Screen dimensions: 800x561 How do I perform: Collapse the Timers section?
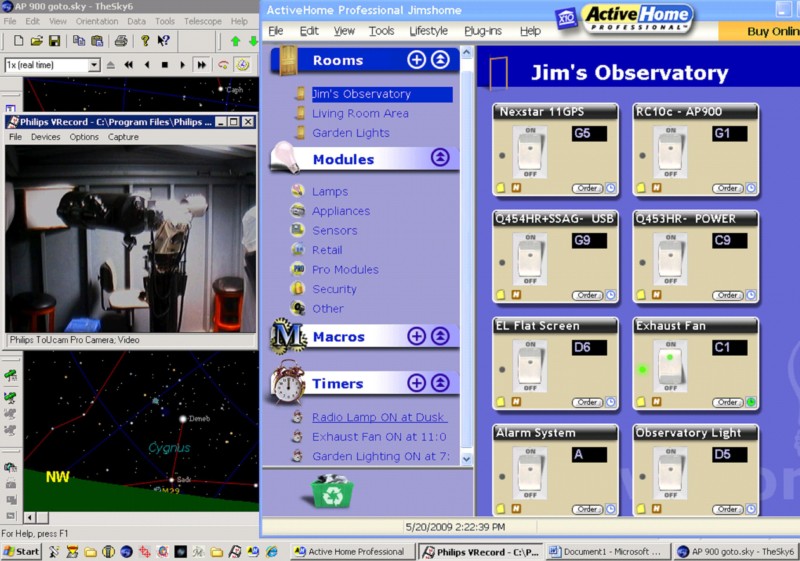(440, 383)
